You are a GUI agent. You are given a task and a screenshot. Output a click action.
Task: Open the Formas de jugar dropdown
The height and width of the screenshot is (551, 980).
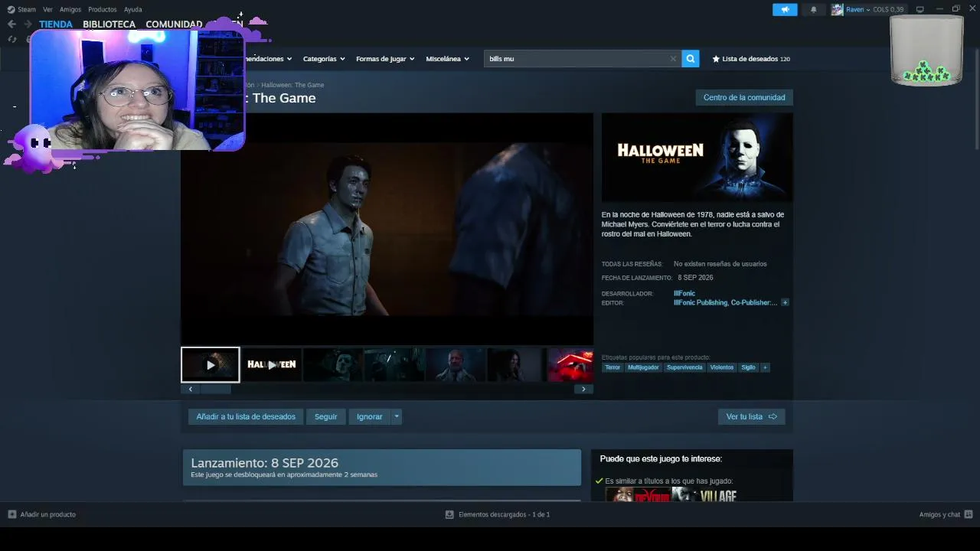(x=385, y=59)
